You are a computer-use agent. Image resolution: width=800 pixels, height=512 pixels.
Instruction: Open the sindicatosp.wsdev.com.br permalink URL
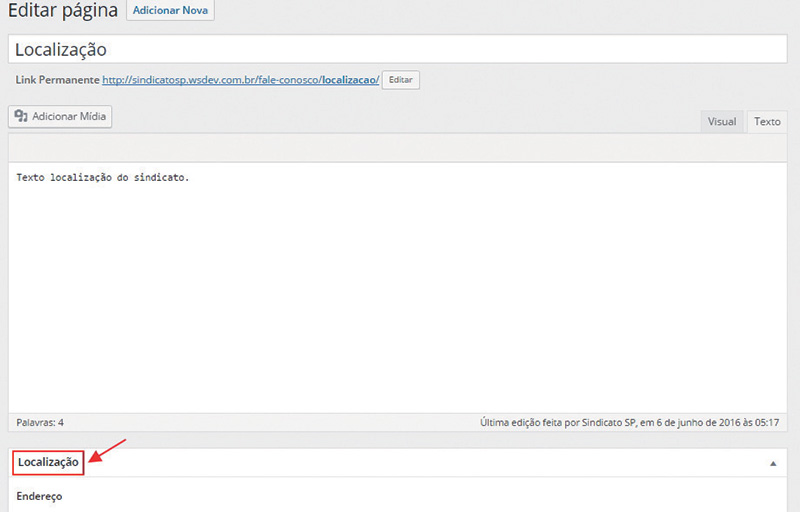coord(209,80)
